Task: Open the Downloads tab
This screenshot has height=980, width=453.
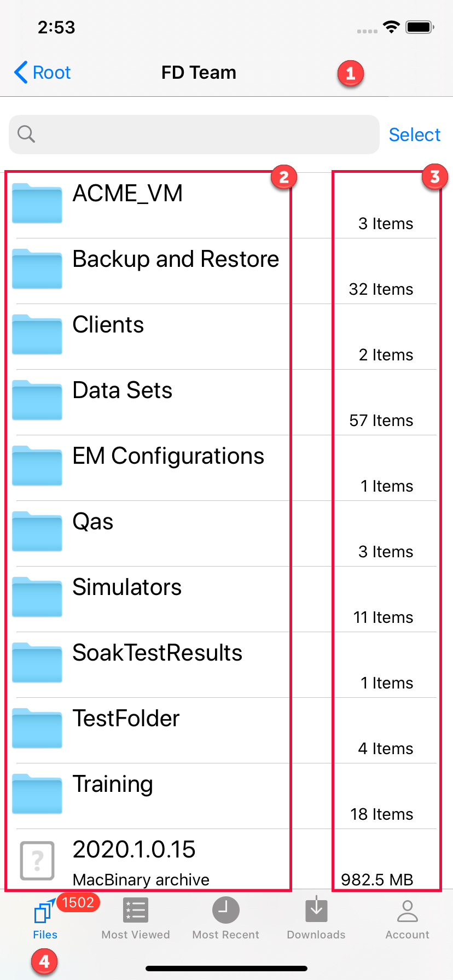Action: tap(316, 919)
